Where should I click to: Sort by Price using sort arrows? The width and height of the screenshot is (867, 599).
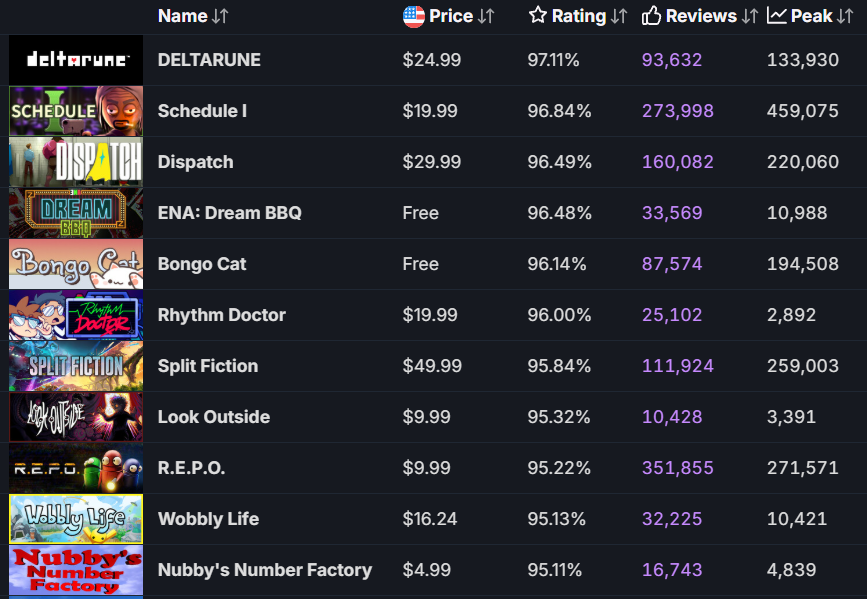(487, 16)
